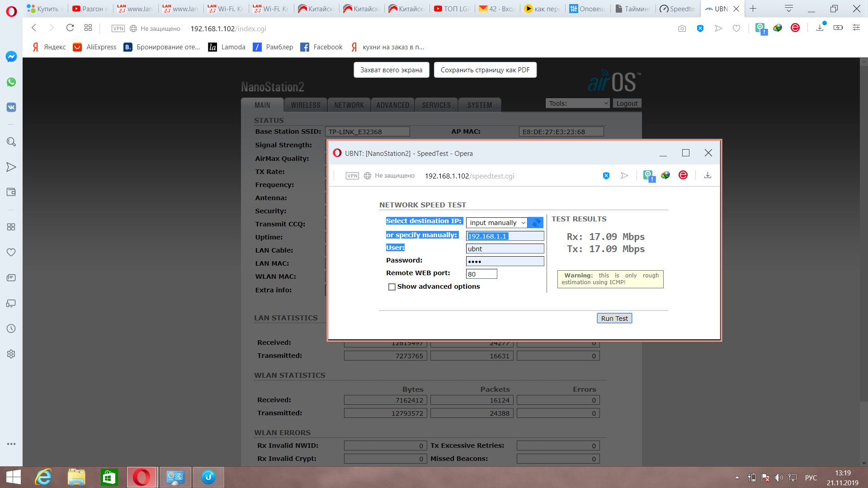
Task: Click the Opera main menu logo
Action: [11, 11]
